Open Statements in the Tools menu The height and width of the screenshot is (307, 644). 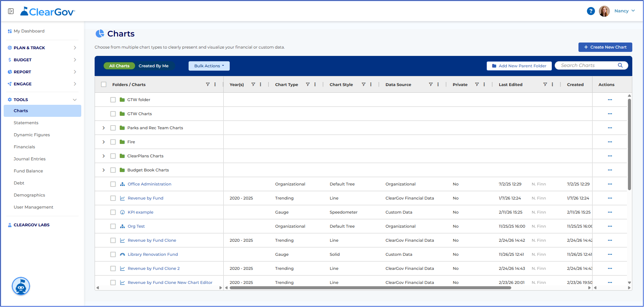click(x=26, y=123)
